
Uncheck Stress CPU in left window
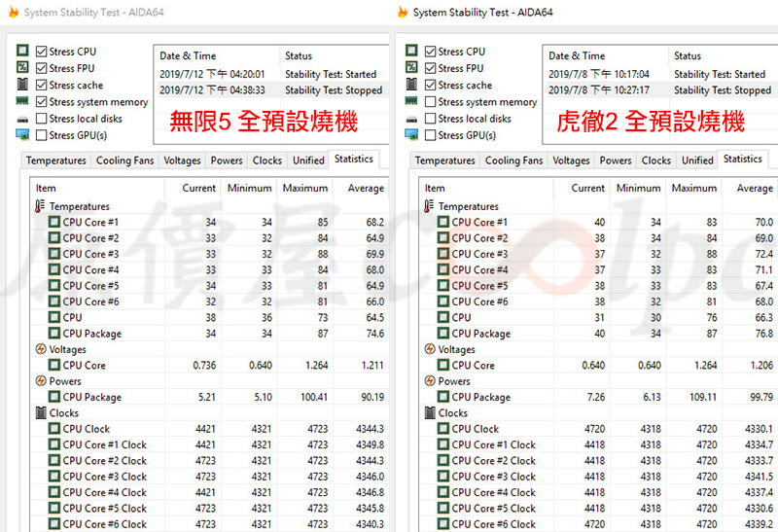point(41,52)
